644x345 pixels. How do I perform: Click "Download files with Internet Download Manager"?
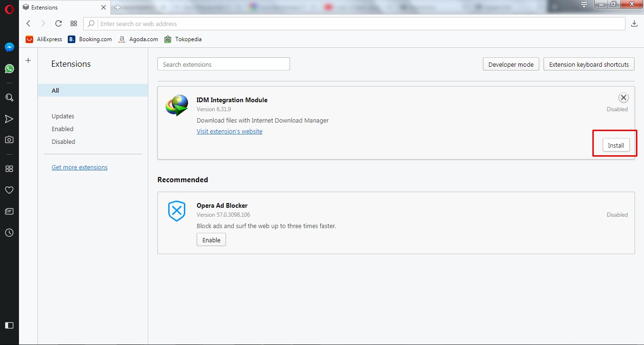pyautogui.click(x=263, y=120)
